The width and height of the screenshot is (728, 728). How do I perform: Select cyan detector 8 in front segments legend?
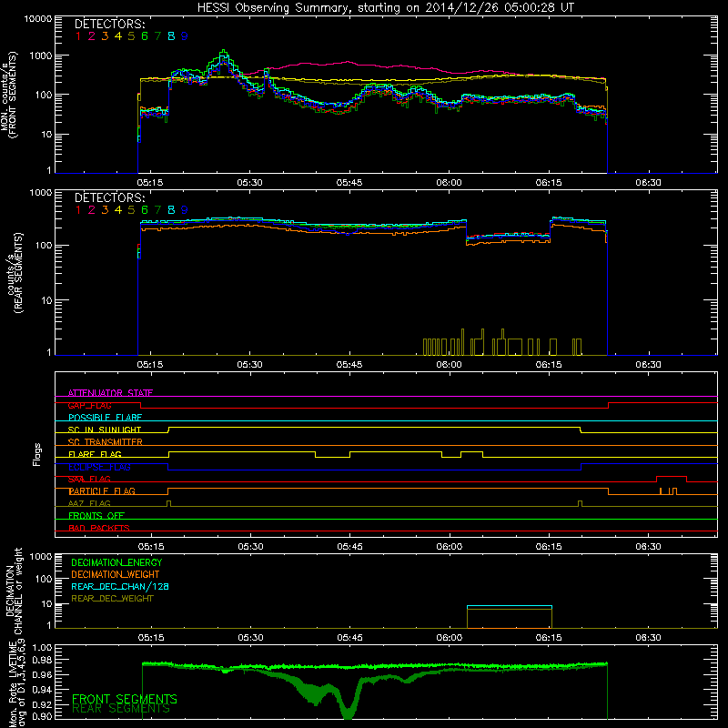coord(171,36)
